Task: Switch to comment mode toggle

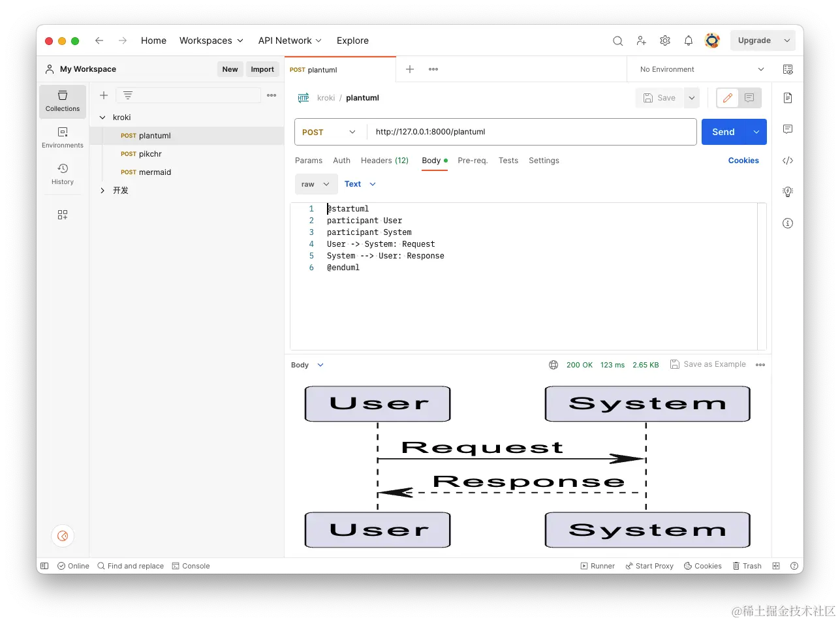Action: [x=749, y=98]
